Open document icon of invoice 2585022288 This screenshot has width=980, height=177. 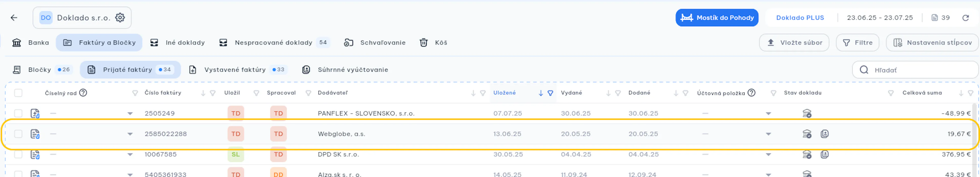35,134
